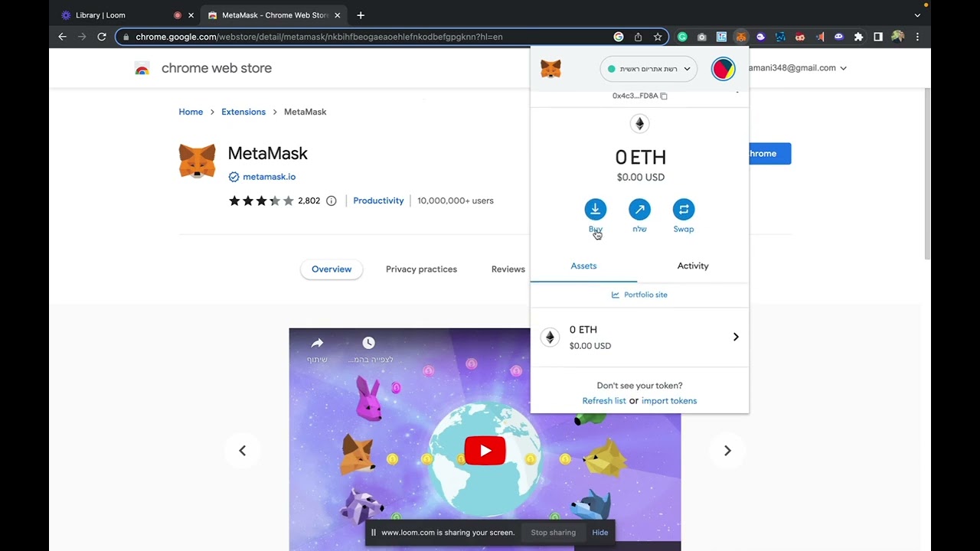Screen dimensions: 980x551
Task: Show the next screenshot in carousel
Action: [727, 451]
